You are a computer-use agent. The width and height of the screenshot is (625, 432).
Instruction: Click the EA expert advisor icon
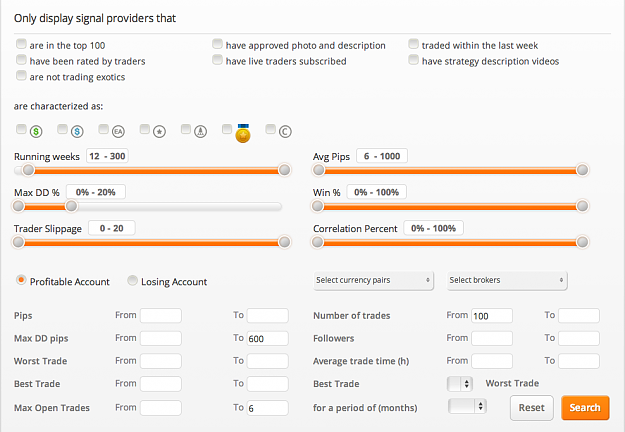(118, 131)
